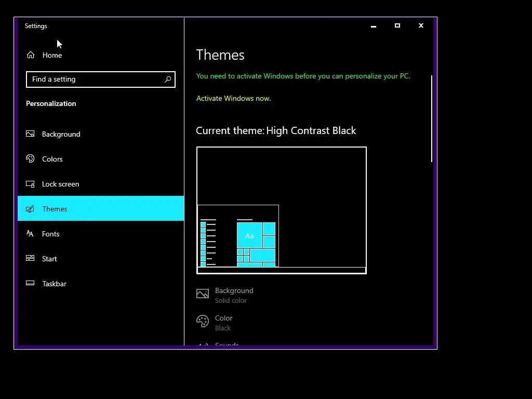Click the Settings window title
This screenshot has width=532, height=399.
tap(36, 26)
